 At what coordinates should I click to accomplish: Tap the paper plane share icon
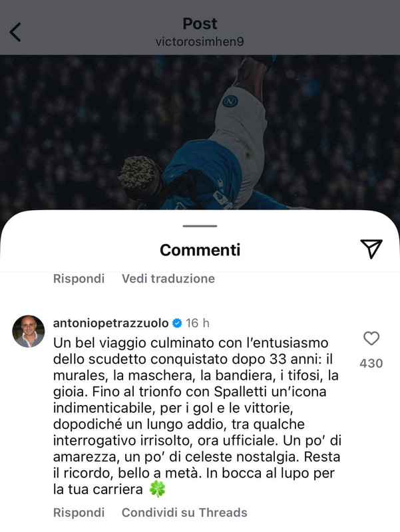click(371, 249)
